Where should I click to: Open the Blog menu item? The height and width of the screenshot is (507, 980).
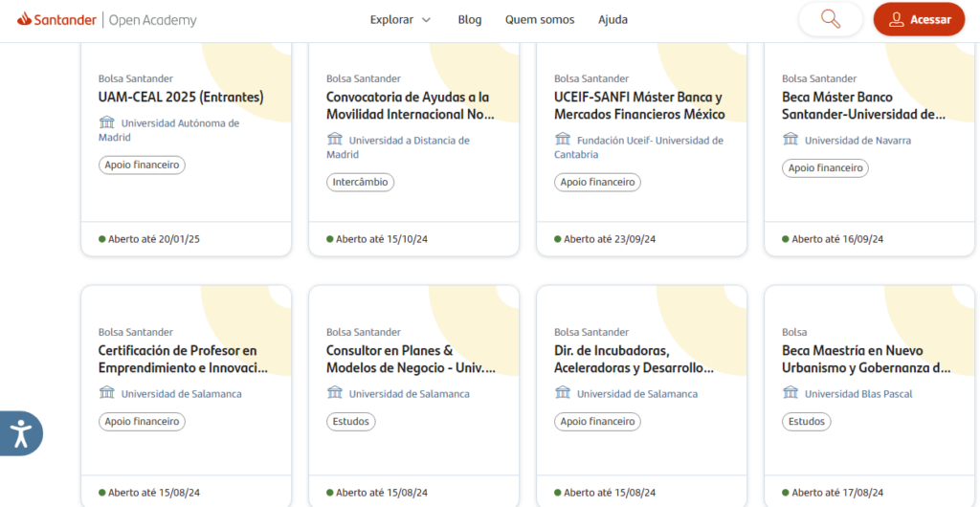click(x=470, y=20)
